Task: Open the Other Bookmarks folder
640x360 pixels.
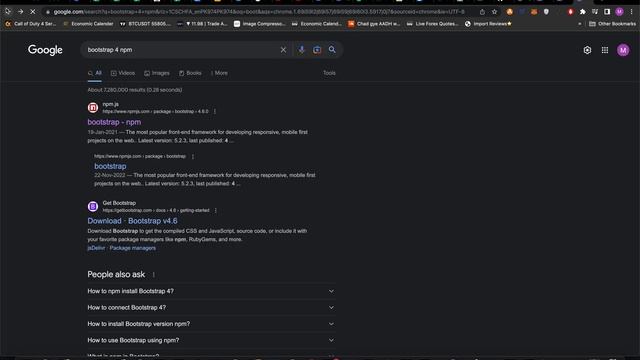Action: [x=612, y=24]
